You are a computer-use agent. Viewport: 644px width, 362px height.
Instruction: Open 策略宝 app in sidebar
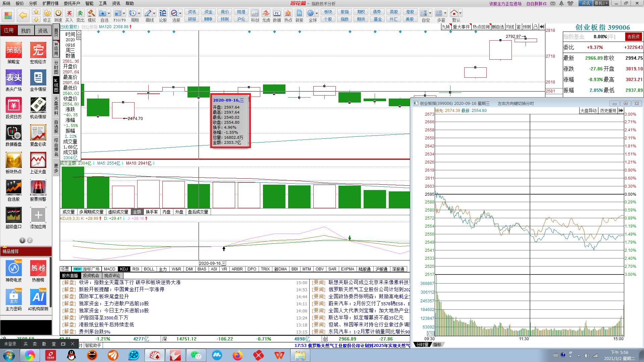[13, 50]
